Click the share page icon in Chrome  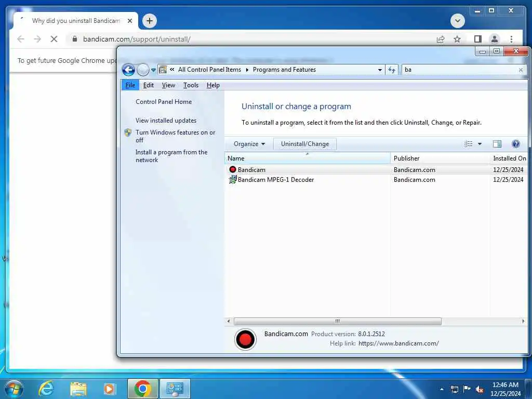[441, 39]
